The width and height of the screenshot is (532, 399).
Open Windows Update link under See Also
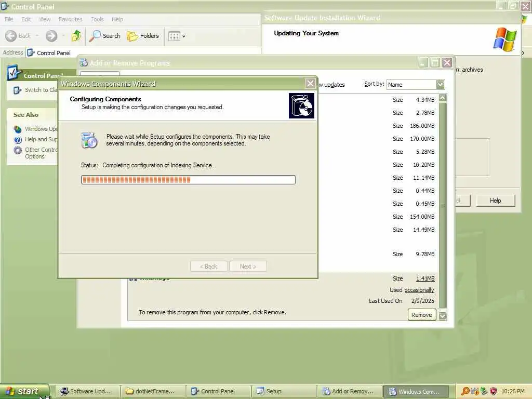pyautogui.click(x=41, y=129)
